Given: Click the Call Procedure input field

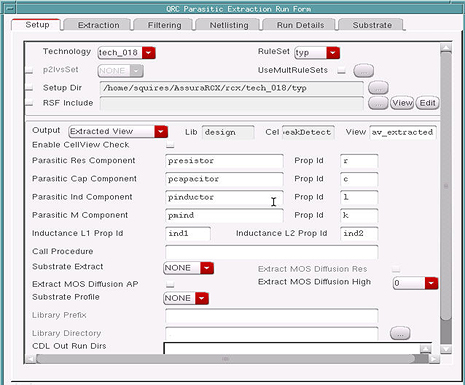Looking at the screenshot, I should tap(272, 252).
